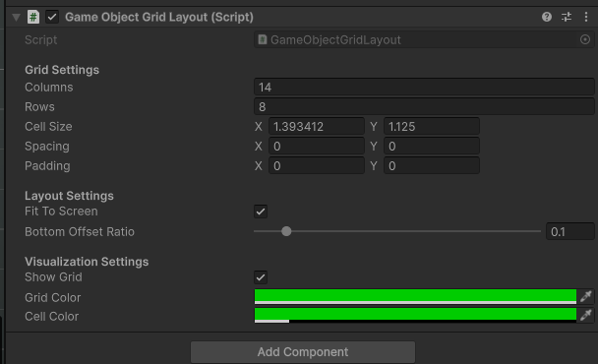The width and height of the screenshot is (598, 364).
Task: Click the Cell Color label
Action: click(51, 317)
